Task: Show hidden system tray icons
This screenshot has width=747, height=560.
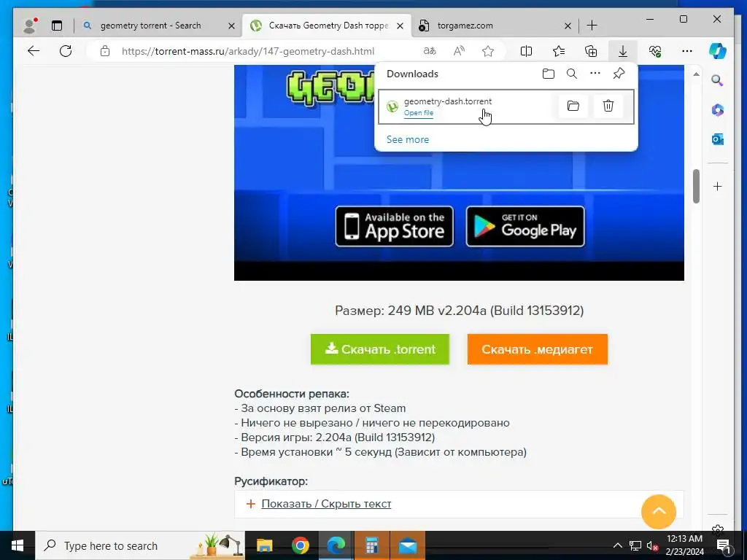Action: tap(617, 545)
